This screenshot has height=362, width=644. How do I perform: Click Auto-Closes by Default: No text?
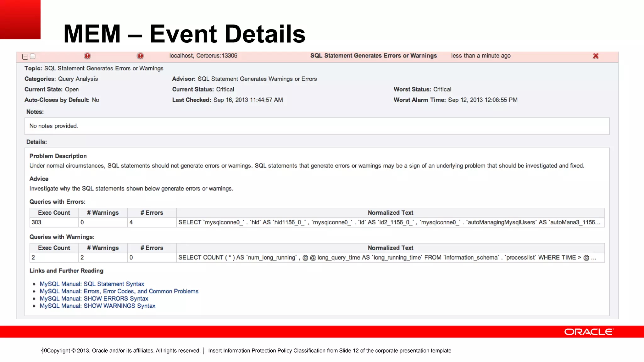pos(62,100)
